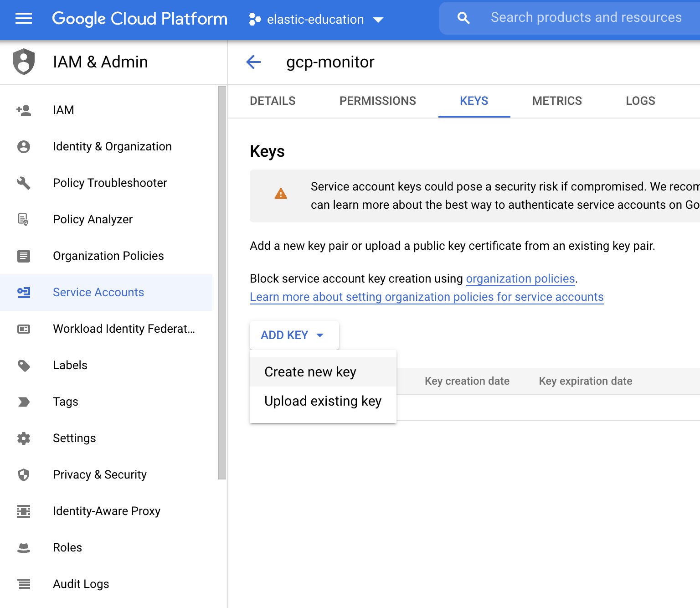Open the METRICS tab
The width and height of the screenshot is (700, 608).
(x=557, y=101)
